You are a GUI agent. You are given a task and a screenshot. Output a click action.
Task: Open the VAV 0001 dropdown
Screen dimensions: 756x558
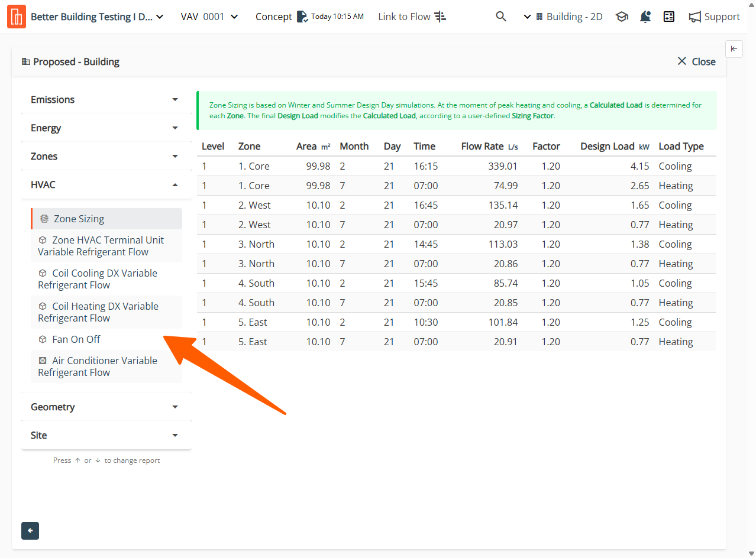coord(209,17)
